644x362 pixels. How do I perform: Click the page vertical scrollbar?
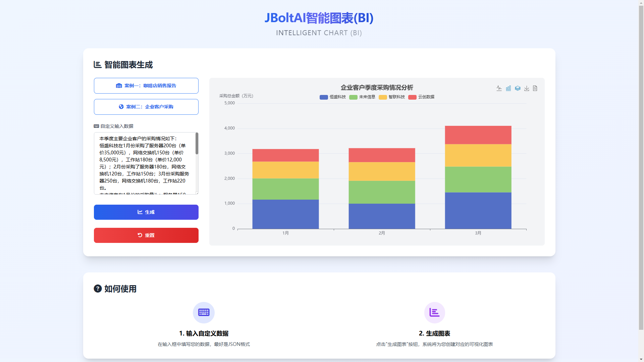pos(641,168)
